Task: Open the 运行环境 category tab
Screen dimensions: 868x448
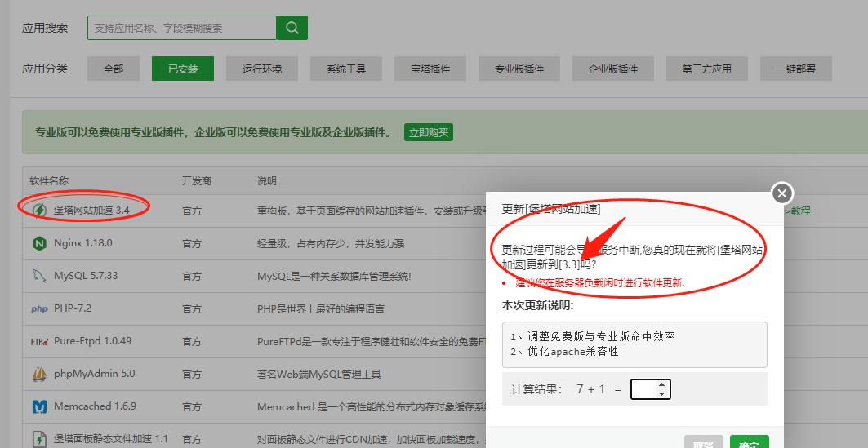Action: (262, 69)
